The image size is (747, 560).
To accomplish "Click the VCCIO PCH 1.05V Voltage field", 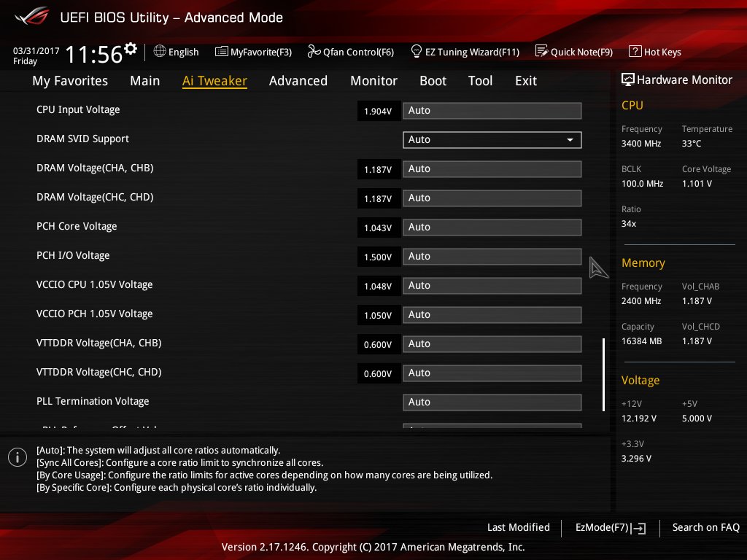I will point(492,315).
